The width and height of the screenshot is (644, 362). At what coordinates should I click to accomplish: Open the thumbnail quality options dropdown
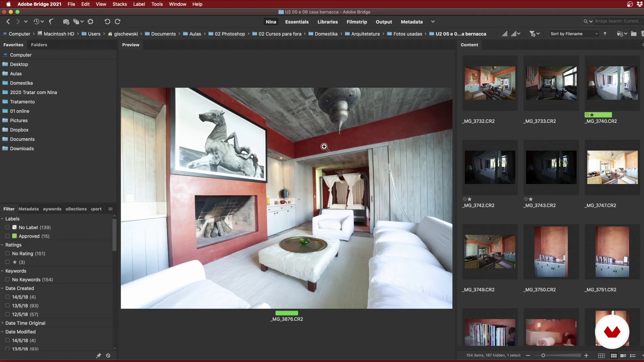tap(516, 34)
